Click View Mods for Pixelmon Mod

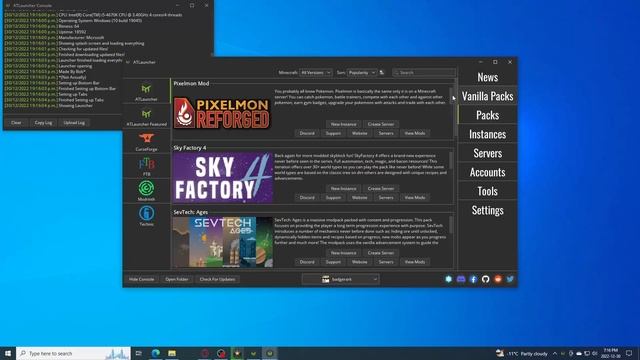415,133
